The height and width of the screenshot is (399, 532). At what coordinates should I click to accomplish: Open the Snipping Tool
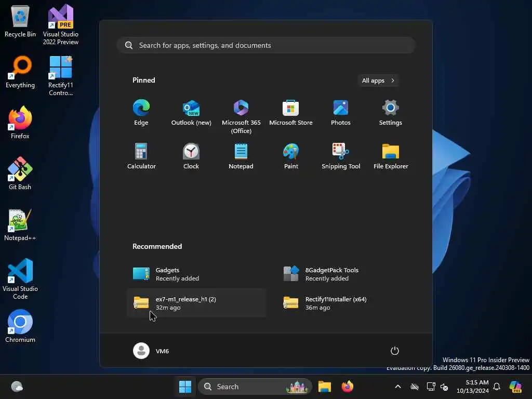coord(341,156)
